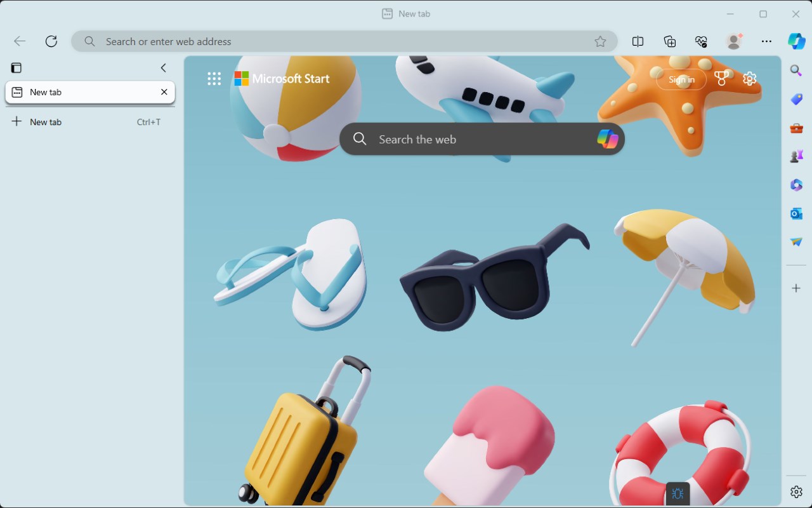812x508 pixels.
Task: Maximize the browser window
Action: point(763,14)
